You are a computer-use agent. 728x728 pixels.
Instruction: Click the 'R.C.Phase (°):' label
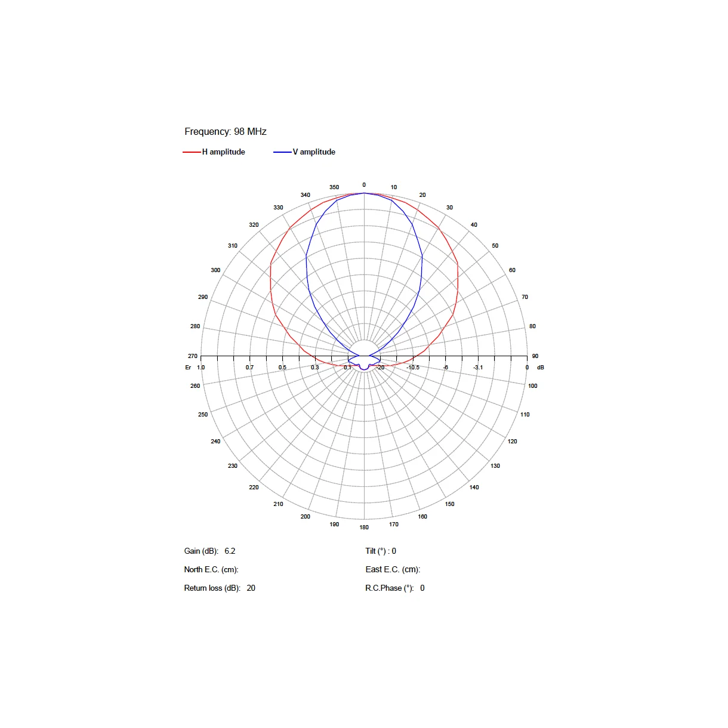[390, 588]
